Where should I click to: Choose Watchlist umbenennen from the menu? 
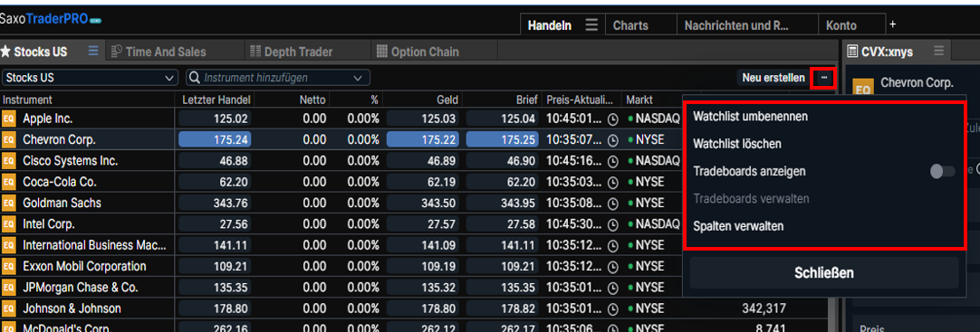click(750, 117)
